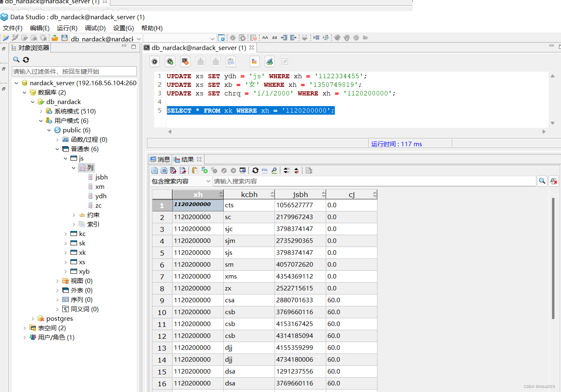Click new connection plug icon
561x392 pixels.
6,38
